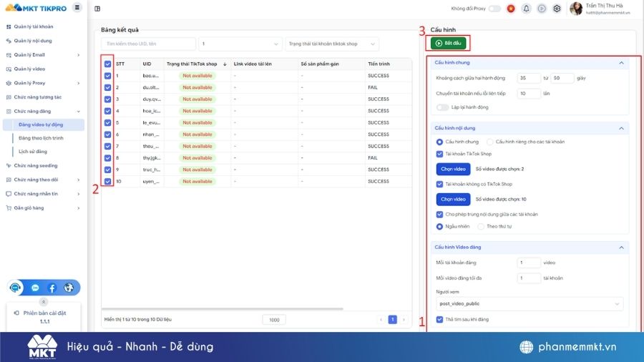644x362 pixels.
Task: Toggle Cho phép trùng nội dung checkbox
Action: point(439,214)
